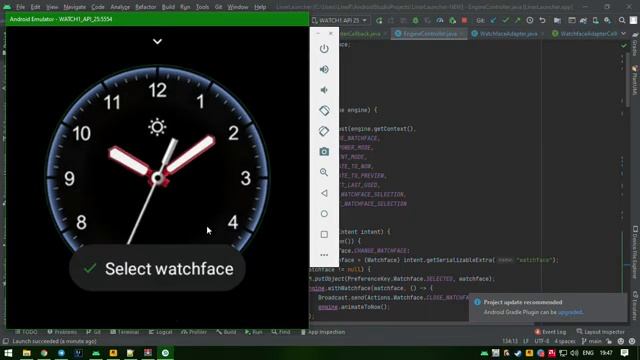Open the Logcat tool window
This screenshot has height=360, width=640.
[x=160, y=332]
